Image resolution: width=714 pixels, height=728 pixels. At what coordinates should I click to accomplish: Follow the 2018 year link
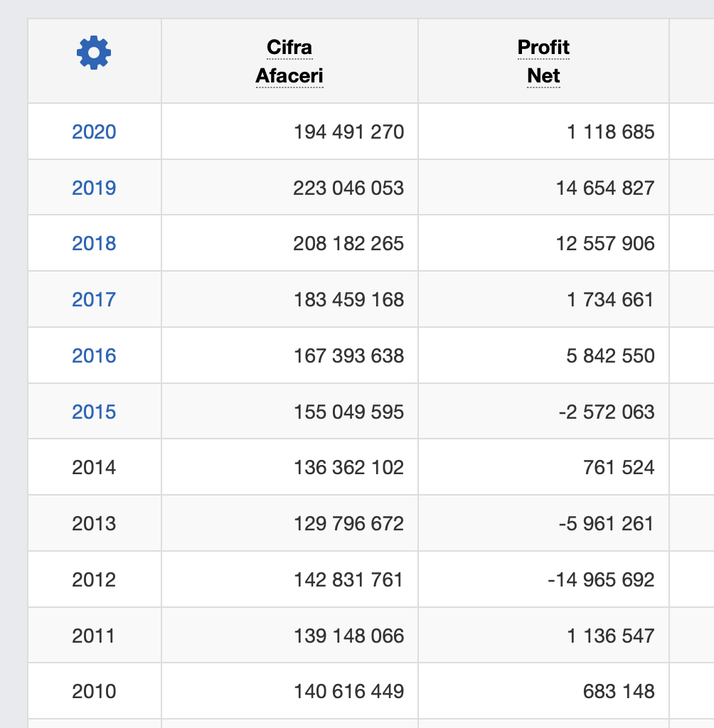pos(94,243)
